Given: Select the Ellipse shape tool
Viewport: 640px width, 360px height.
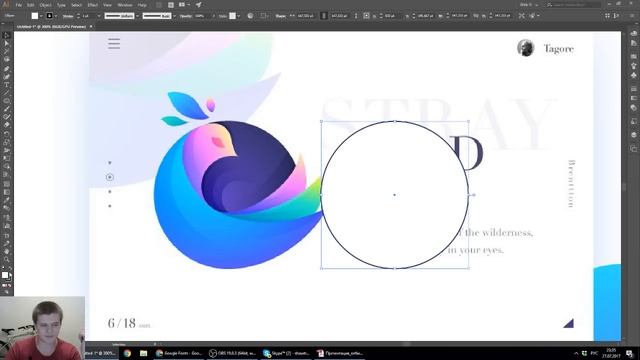Looking at the screenshot, I should point(6,101).
